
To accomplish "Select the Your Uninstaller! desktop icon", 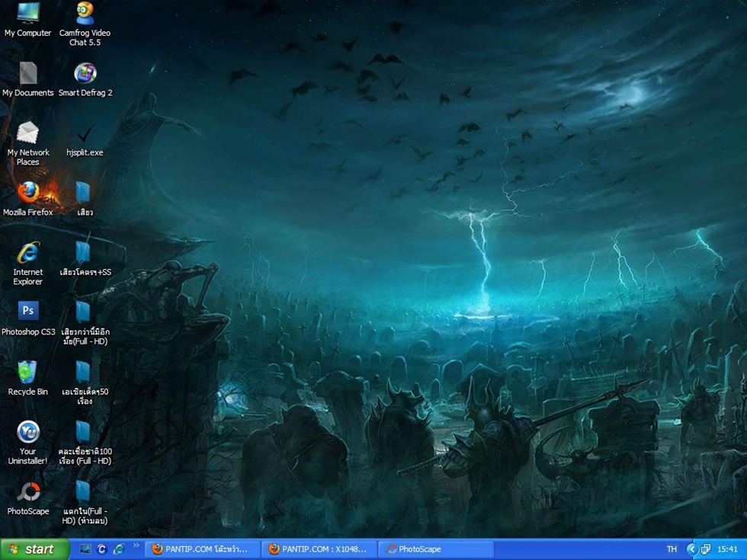I will (27, 443).
